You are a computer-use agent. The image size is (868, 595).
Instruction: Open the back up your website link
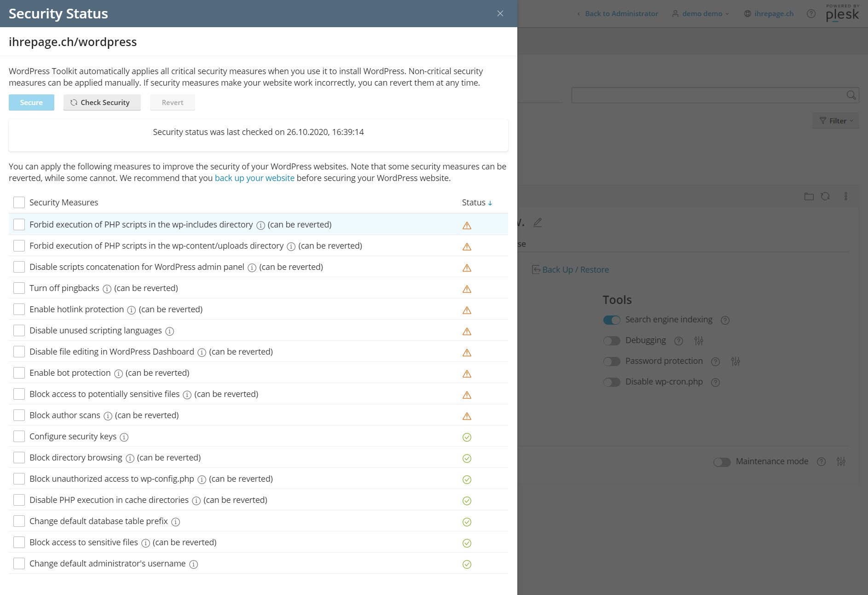click(x=255, y=178)
